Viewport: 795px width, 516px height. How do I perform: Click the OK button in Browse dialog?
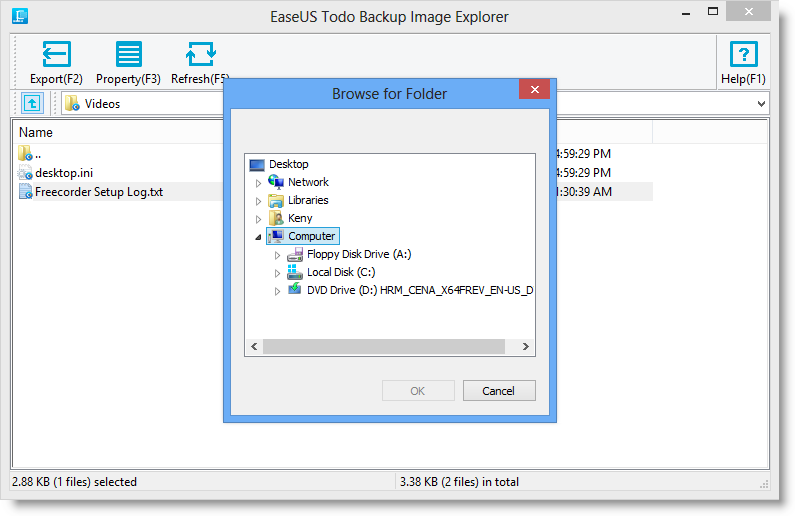418,391
